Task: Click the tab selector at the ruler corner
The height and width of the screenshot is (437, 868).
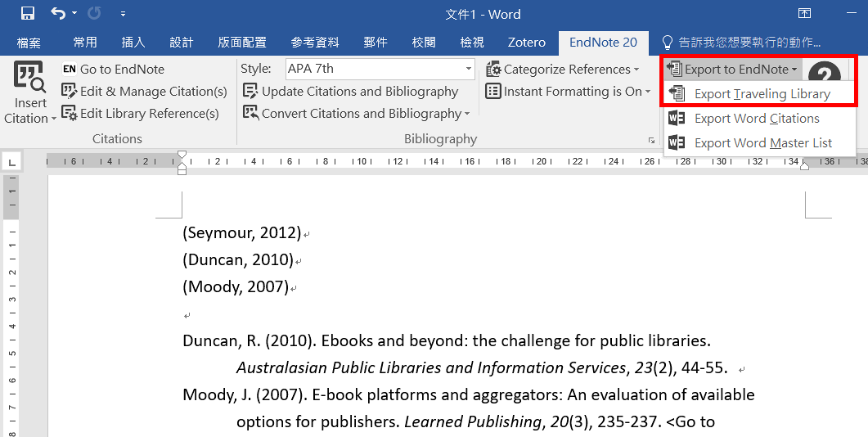Action: (11, 162)
